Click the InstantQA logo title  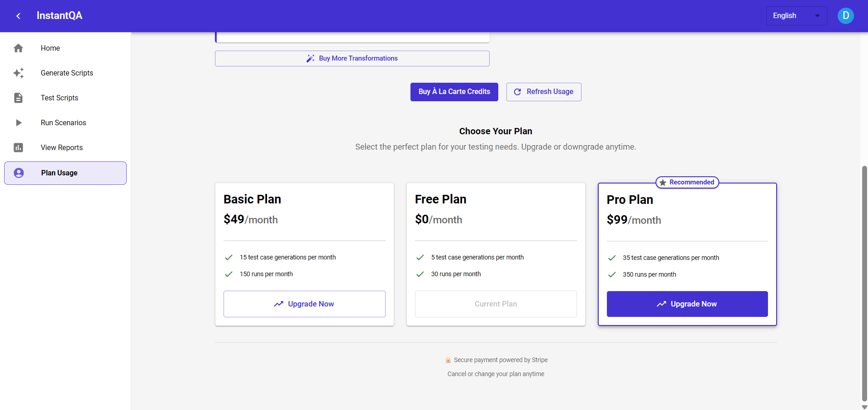[59, 16]
